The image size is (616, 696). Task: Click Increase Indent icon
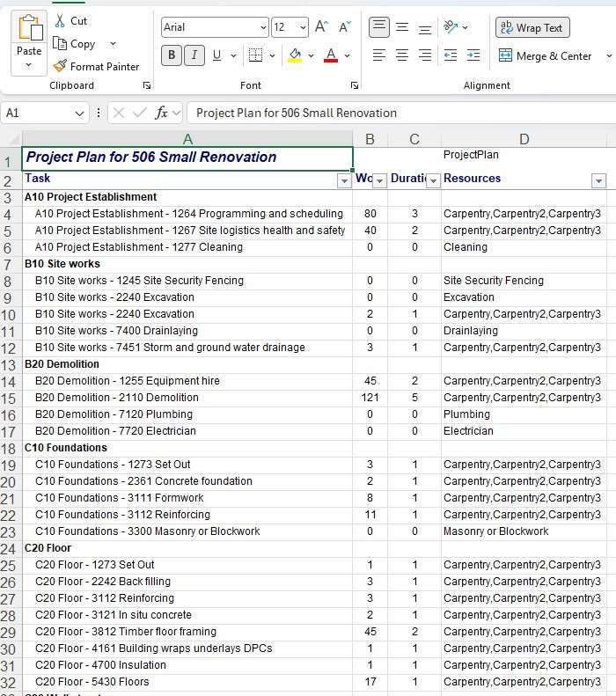(x=473, y=55)
